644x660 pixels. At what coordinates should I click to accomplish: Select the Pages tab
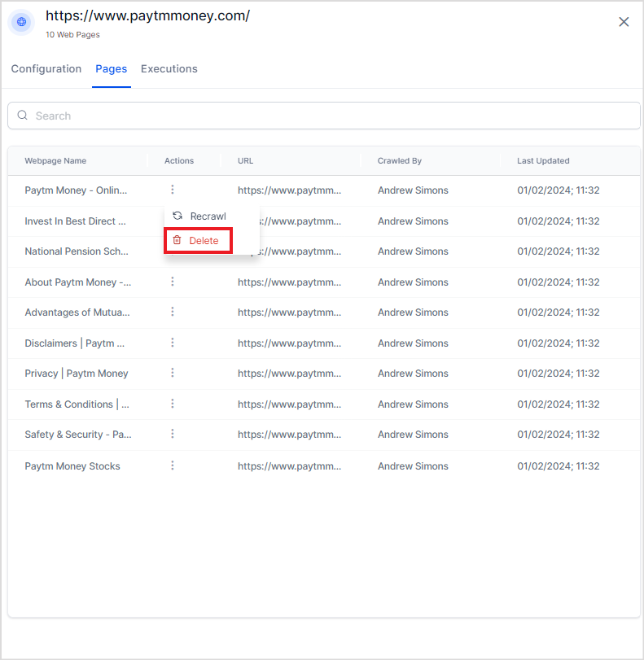111,69
